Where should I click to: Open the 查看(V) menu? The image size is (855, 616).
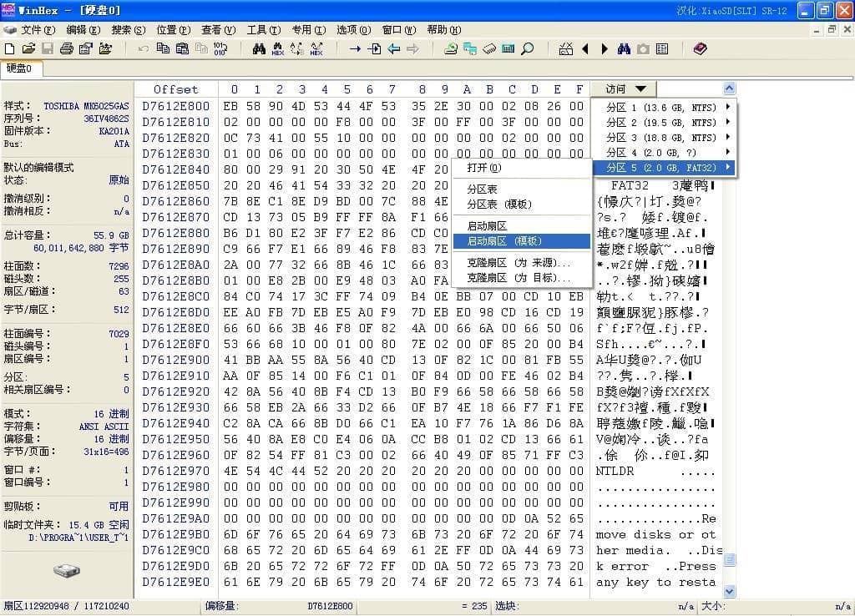pyautogui.click(x=218, y=30)
